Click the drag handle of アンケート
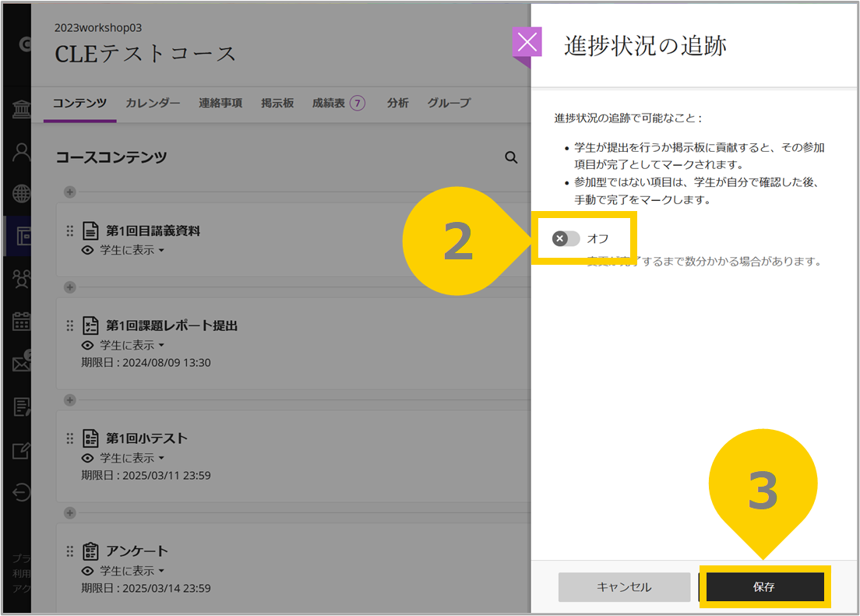 coord(69,551)
